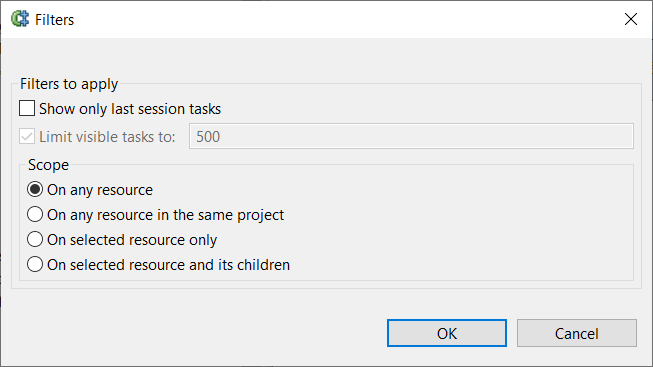Click the Eclipse icon in the title bar
The width and height of the screenshot is (653, 367).
pyautogui.click(x=20, y=19)
